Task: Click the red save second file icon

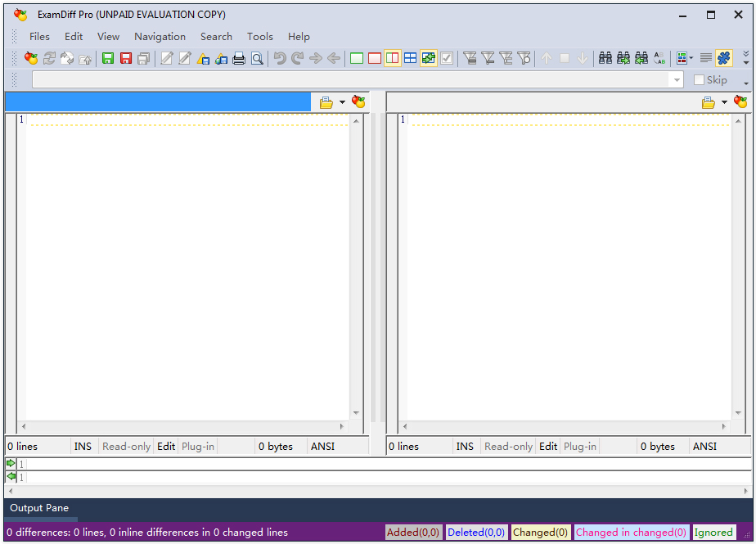Action: [126, 58]
